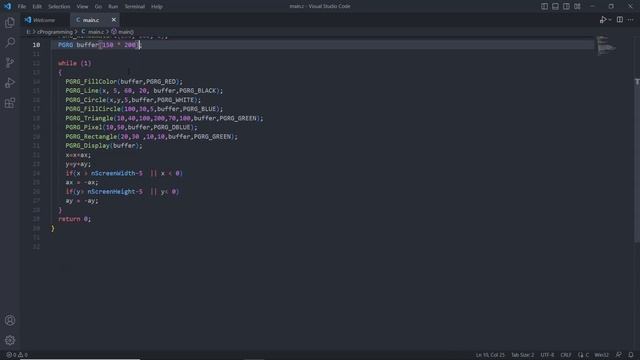
Task: Click nScreenHeight-5 in the if condition
Action: point(115,192)
